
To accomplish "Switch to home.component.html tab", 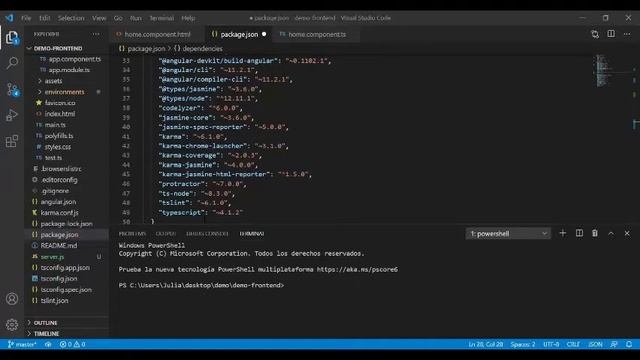I will coord(158,34).
